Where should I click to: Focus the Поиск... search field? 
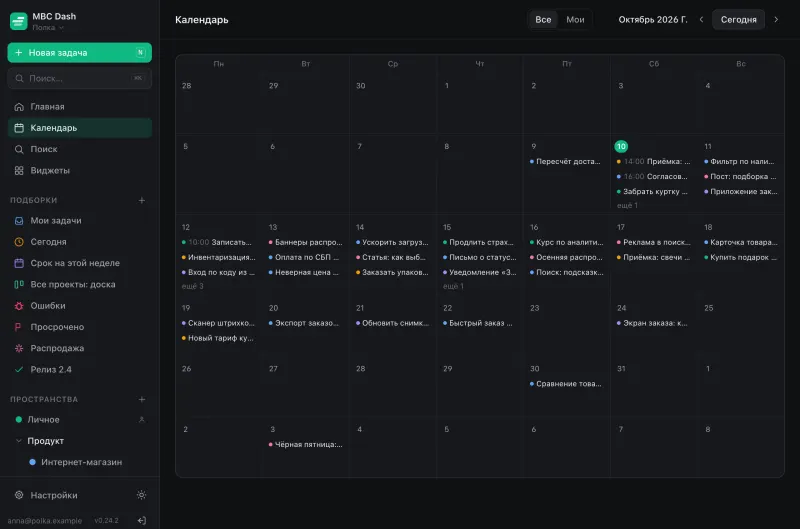click(x=80, y=78)
